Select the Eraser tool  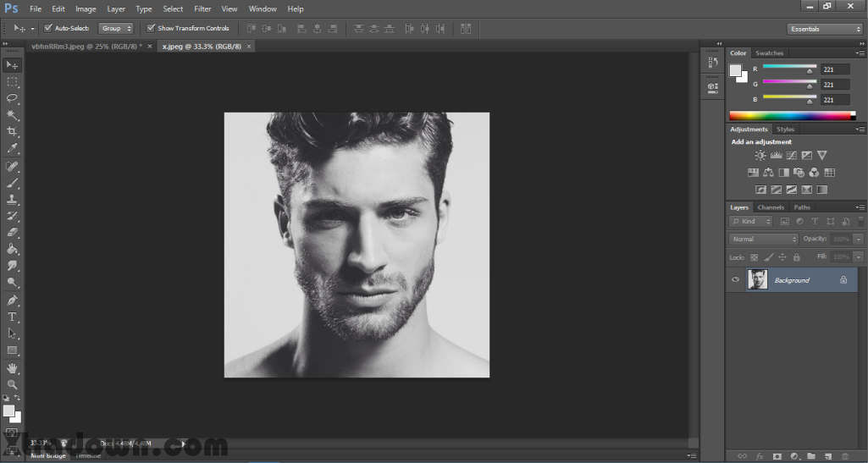pos(12,233)
